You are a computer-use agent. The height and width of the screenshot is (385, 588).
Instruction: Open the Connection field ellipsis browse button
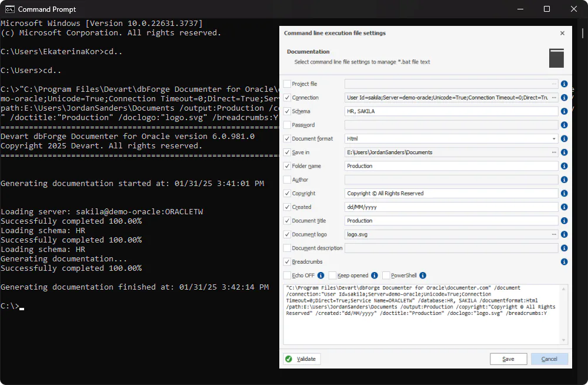click(554, 98)
